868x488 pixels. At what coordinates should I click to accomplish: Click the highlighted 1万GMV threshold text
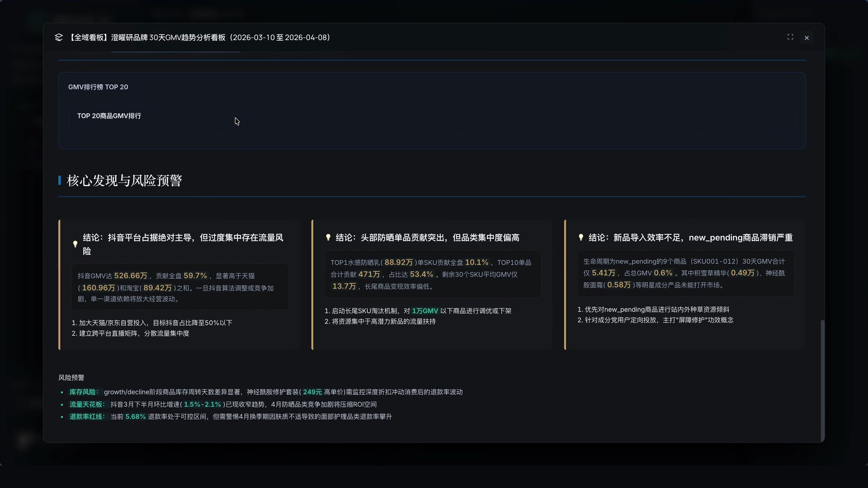(x=425, y=310)
